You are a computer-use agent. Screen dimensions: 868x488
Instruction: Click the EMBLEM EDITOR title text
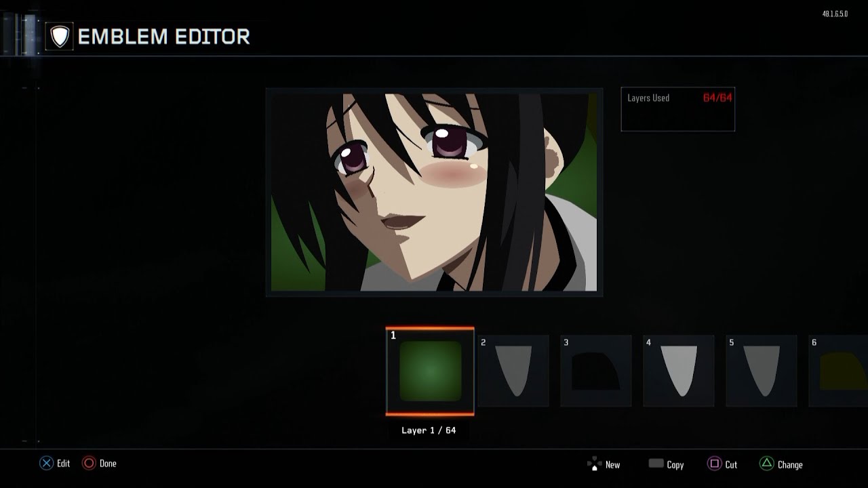(164, 37)
